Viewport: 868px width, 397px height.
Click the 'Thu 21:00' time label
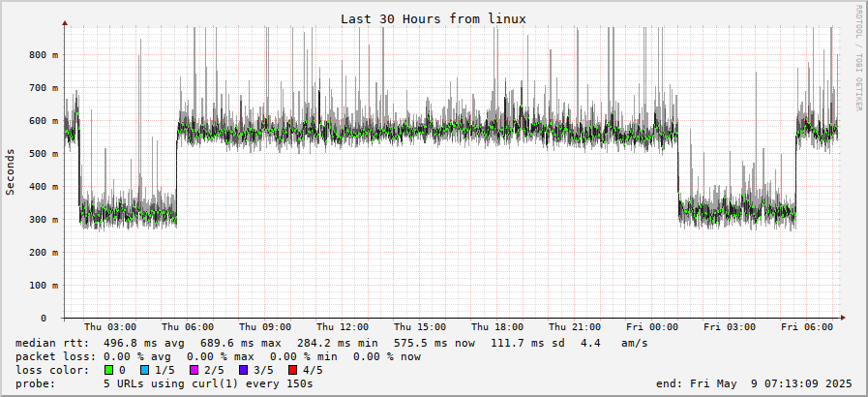[x=576, y=327]
